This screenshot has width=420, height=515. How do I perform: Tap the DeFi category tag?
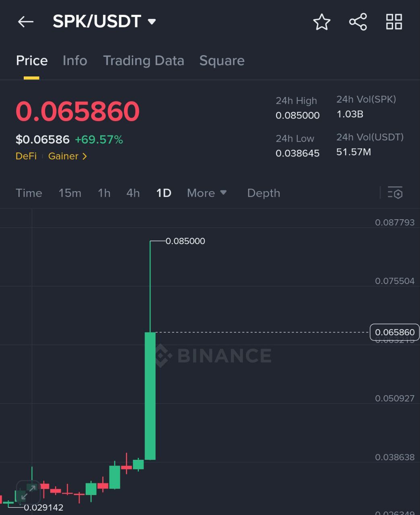[x=26, y=156]
